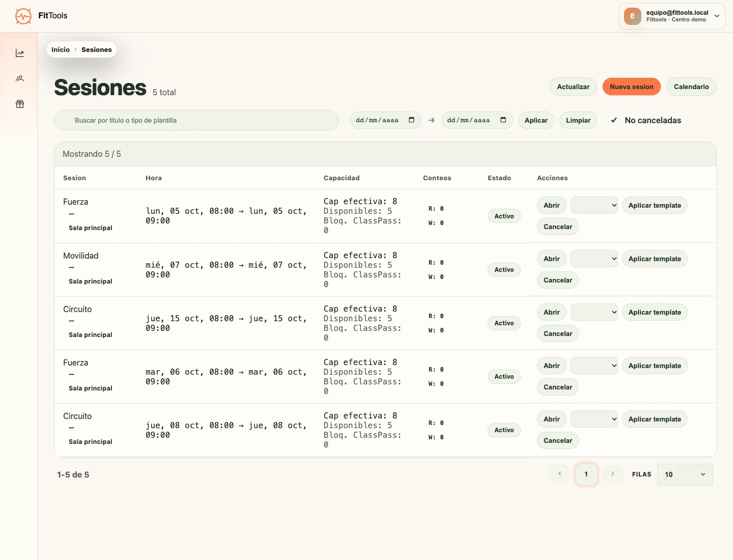Image resolution: width=733 pixels, height=560 pixels.
Task: Open the members people sidebar icon
Action: 20,78
